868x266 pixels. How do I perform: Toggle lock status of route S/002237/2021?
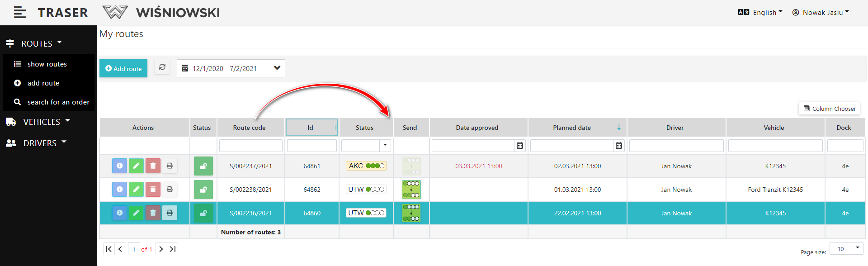tap(203, 166)
